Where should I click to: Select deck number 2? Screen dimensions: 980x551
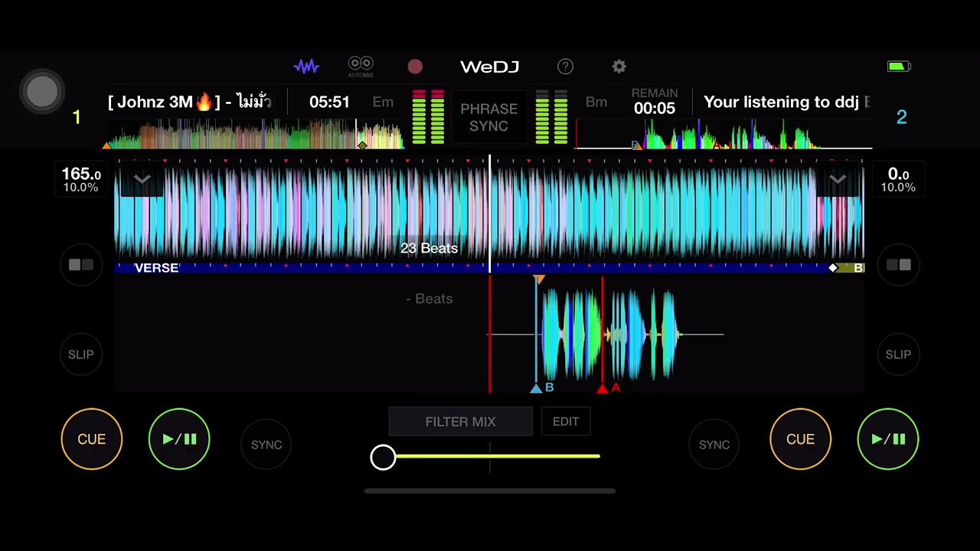[901, 117]
